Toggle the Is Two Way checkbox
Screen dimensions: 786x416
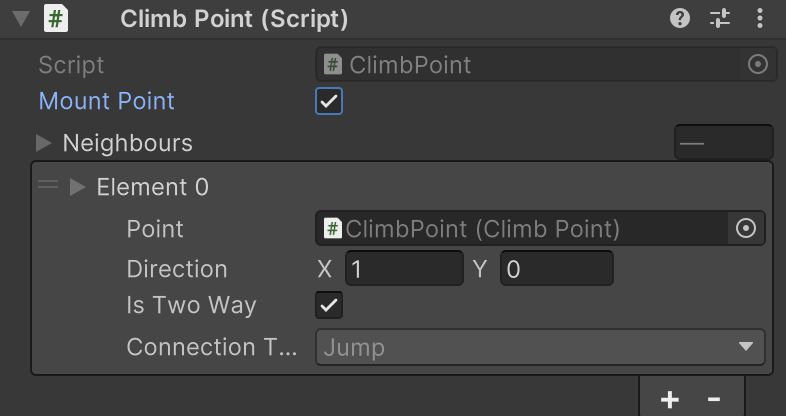point(329,305)
